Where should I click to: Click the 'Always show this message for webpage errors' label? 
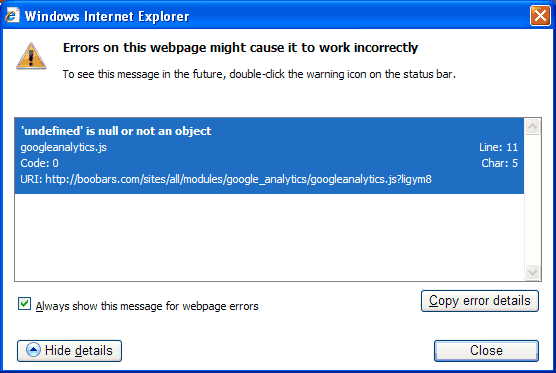147,306
